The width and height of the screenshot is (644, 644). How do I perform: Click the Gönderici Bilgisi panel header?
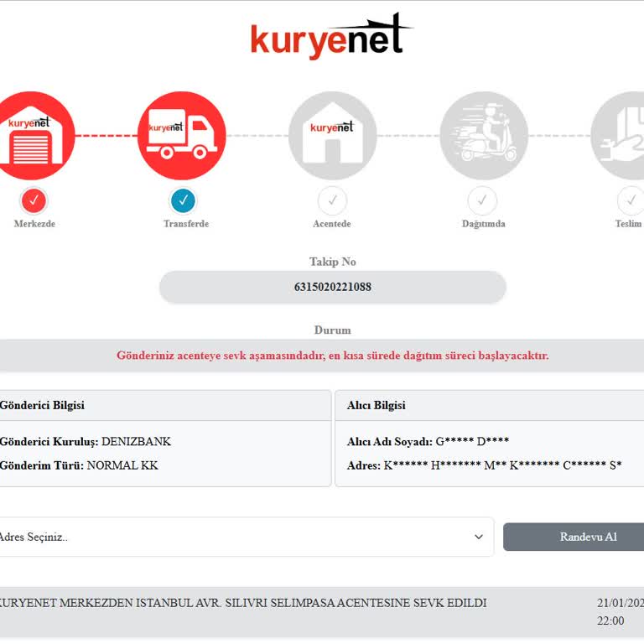click(165, 405)
